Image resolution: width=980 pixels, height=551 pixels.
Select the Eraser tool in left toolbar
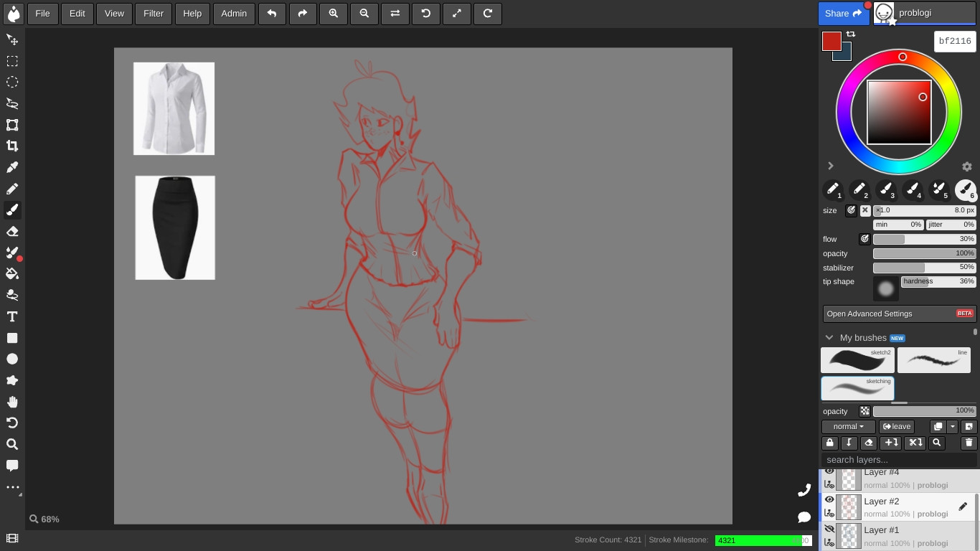point(12,231)
